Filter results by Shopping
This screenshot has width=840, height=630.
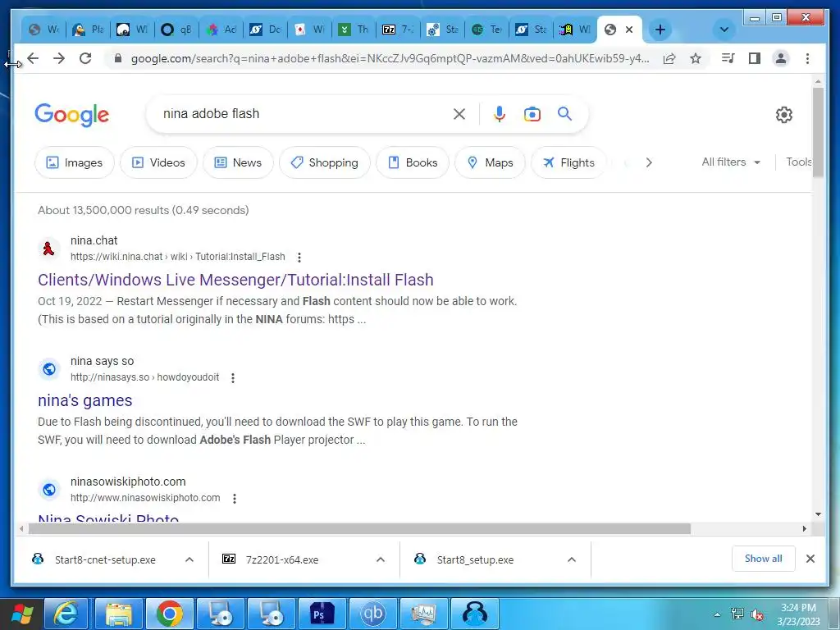click(325, 162)
